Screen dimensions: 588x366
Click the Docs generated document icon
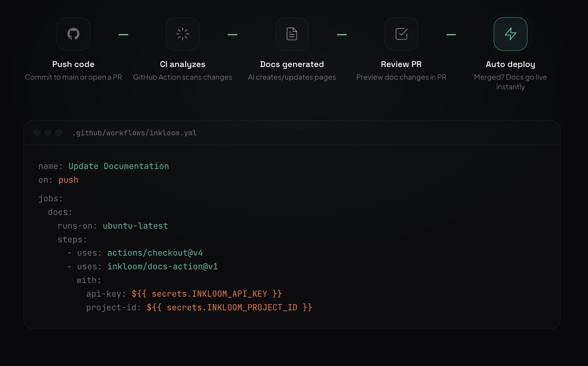pos(292,34)
